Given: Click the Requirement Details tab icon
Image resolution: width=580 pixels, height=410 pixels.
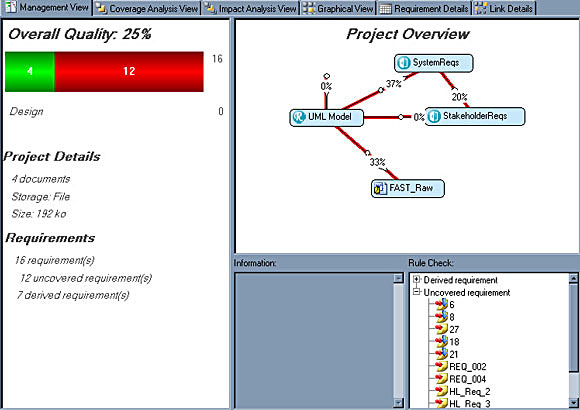Looking at the screenshot, I should [385, 9].
